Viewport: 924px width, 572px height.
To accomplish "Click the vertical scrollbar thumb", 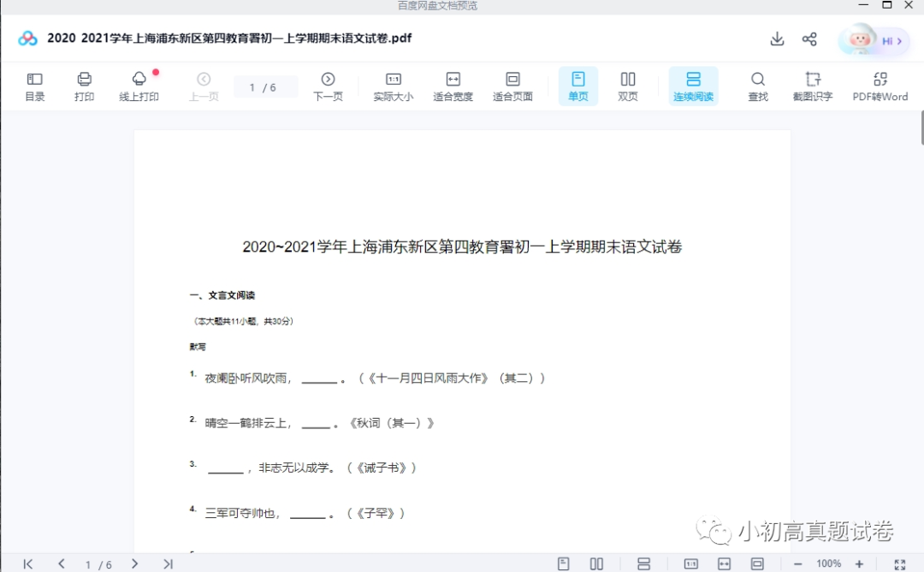I will (921, 127).
